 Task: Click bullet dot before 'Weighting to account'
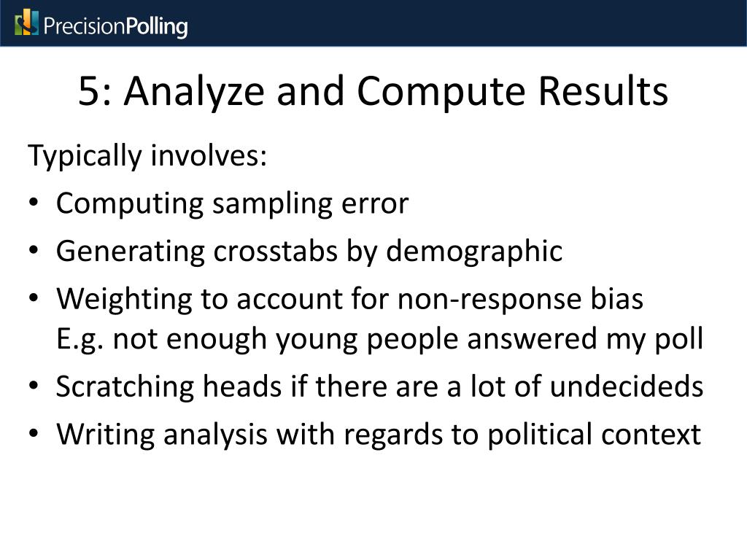coord(33,298)
